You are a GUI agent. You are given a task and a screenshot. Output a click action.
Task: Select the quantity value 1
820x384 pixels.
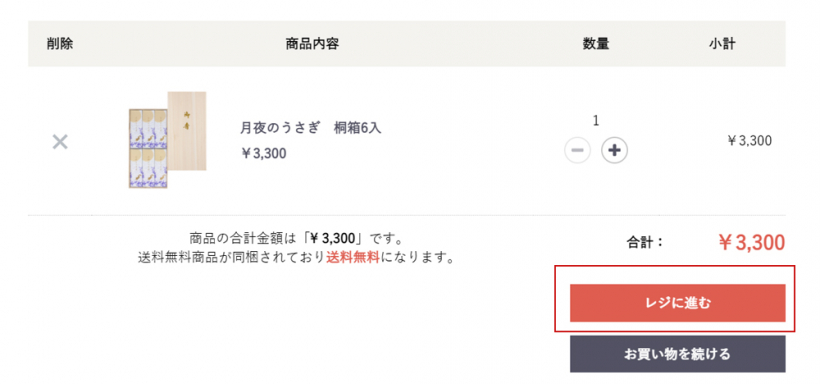point(596,121)
